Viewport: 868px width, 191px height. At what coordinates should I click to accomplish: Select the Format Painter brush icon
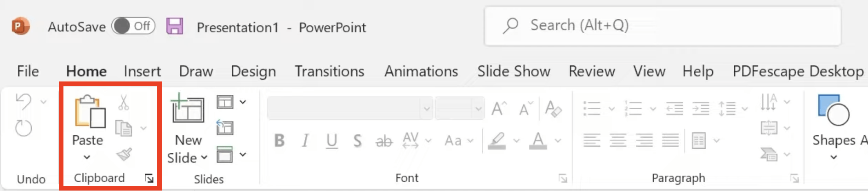tap(124, 154)
